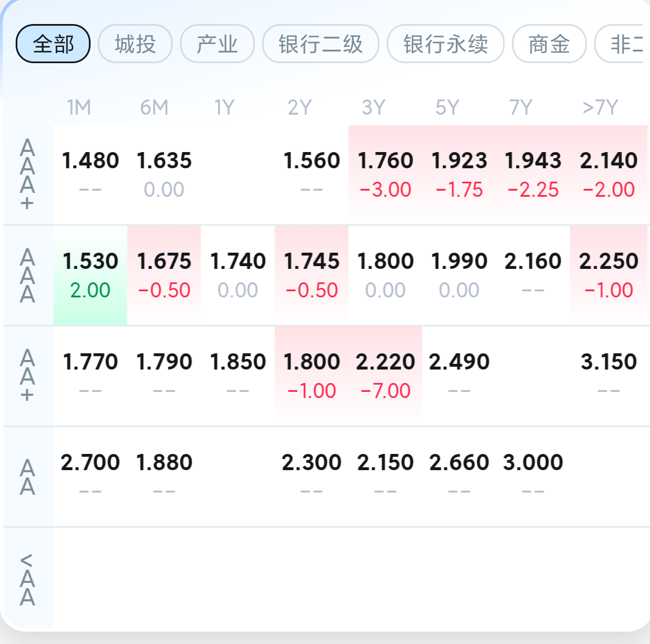Viewport: 650px width, 644px height.
Task: Open the 商金 tab
Action: (x=549, y=44)
